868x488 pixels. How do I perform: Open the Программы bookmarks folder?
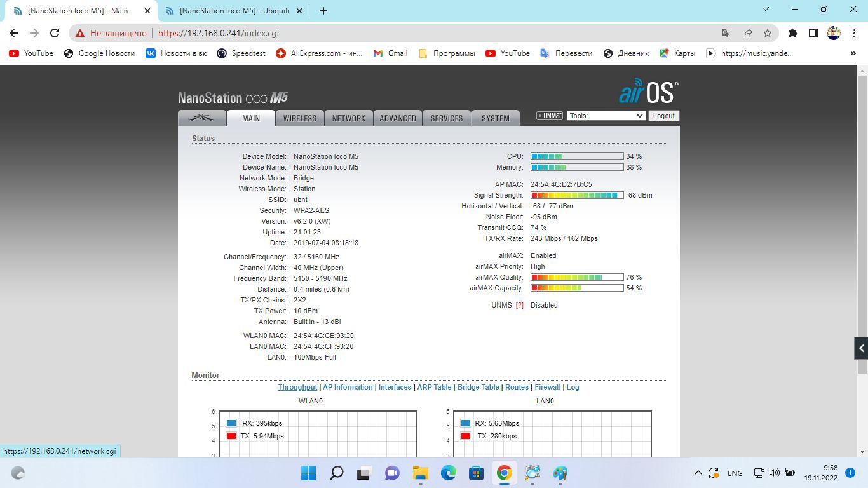pos(447,53)
